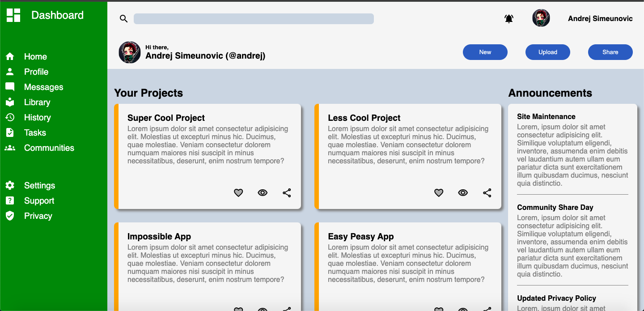
Task: Click the notification bell icon
Action: coord(509,19)
